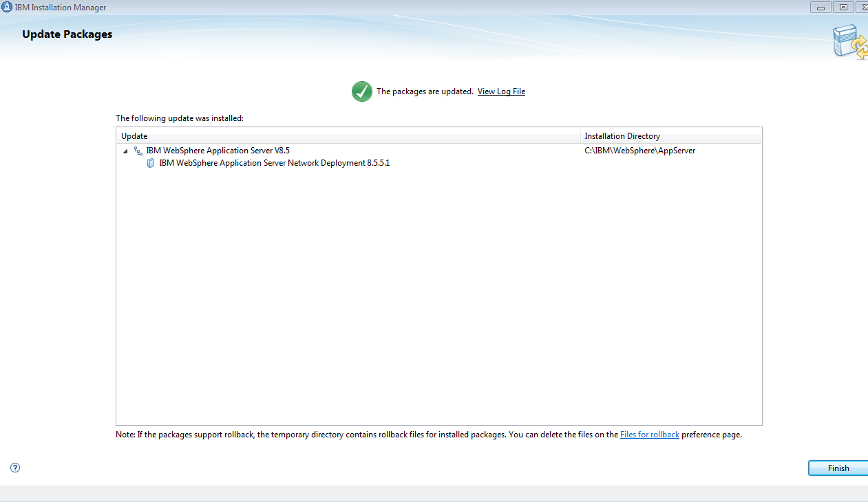Open the help question mark icon

[15, 468]
